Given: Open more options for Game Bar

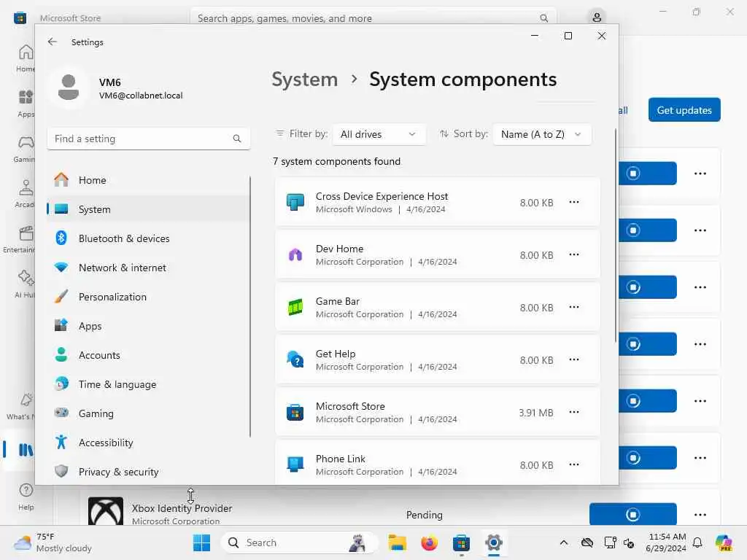Looking at the screenshot, I should click(574, 307).
